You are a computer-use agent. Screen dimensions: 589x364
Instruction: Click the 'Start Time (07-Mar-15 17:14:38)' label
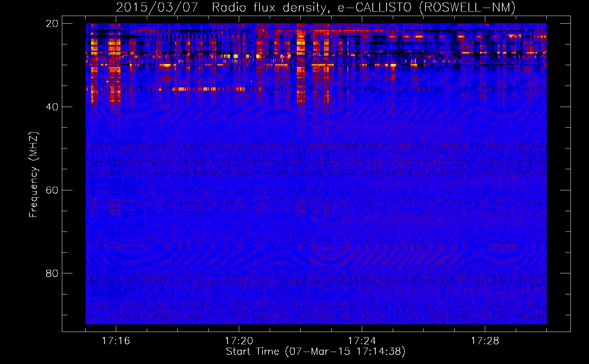[x=316, y=352]
